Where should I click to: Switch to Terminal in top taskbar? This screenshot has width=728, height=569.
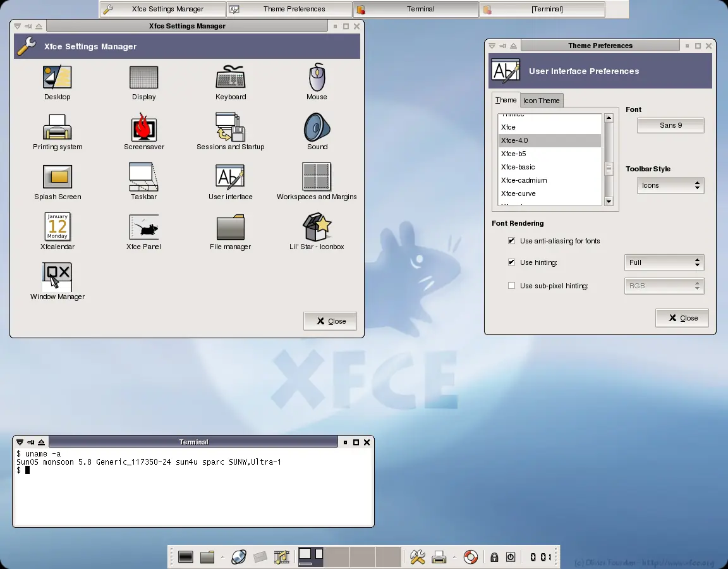[x=416, y=9]
